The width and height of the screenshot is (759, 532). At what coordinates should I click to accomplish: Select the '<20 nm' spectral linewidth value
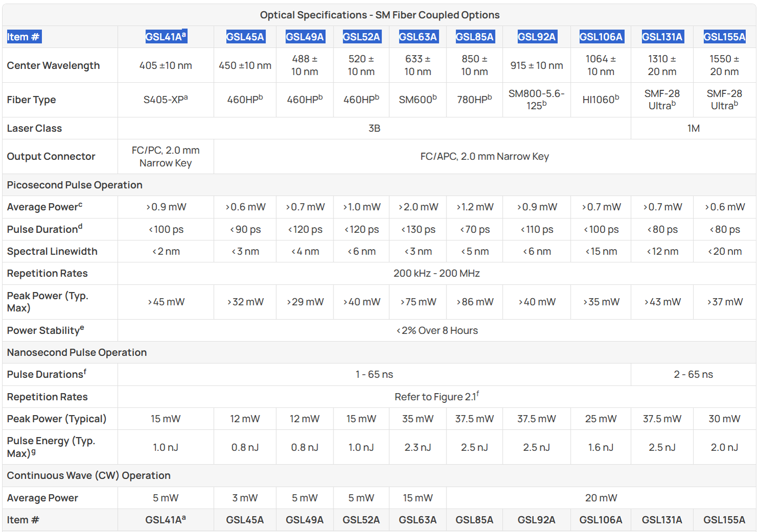coord(724,251)
